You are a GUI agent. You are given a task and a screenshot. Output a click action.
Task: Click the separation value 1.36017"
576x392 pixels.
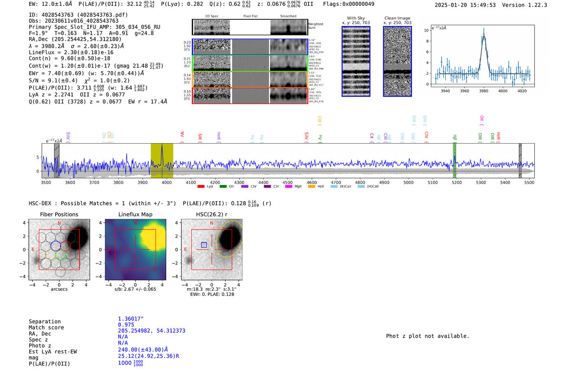coord(131,319)
